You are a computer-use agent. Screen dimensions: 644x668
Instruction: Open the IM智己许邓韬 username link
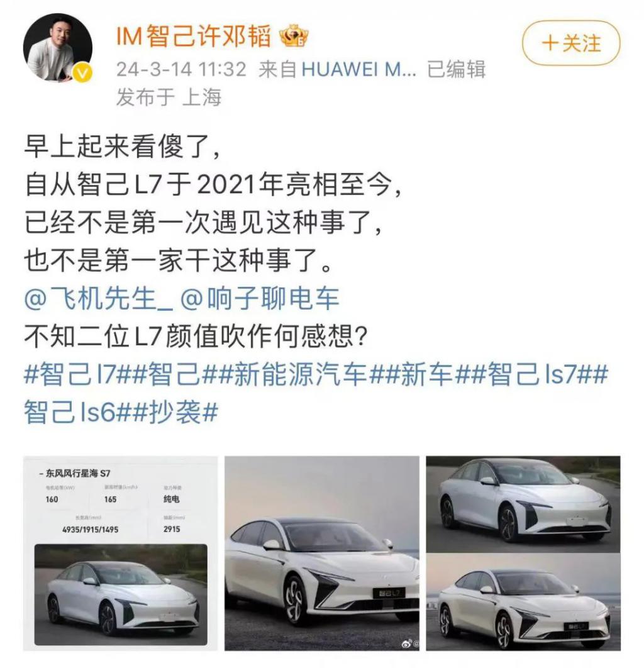[x=194, y=36]
